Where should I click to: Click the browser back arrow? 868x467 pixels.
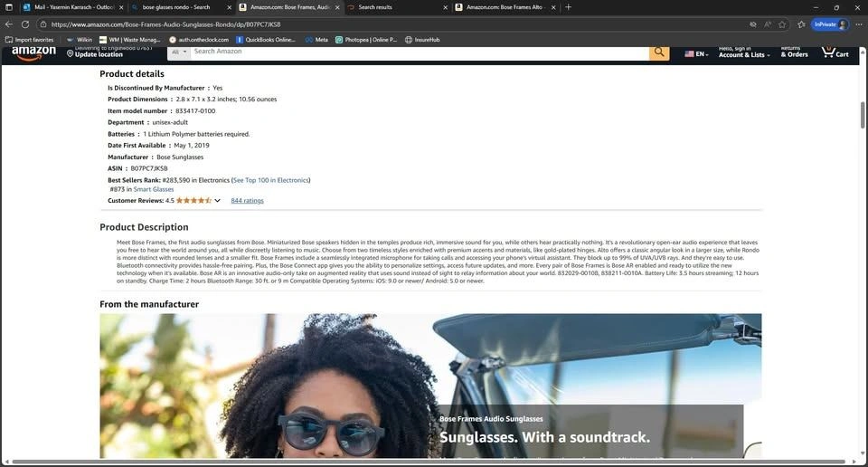(9, 24)
